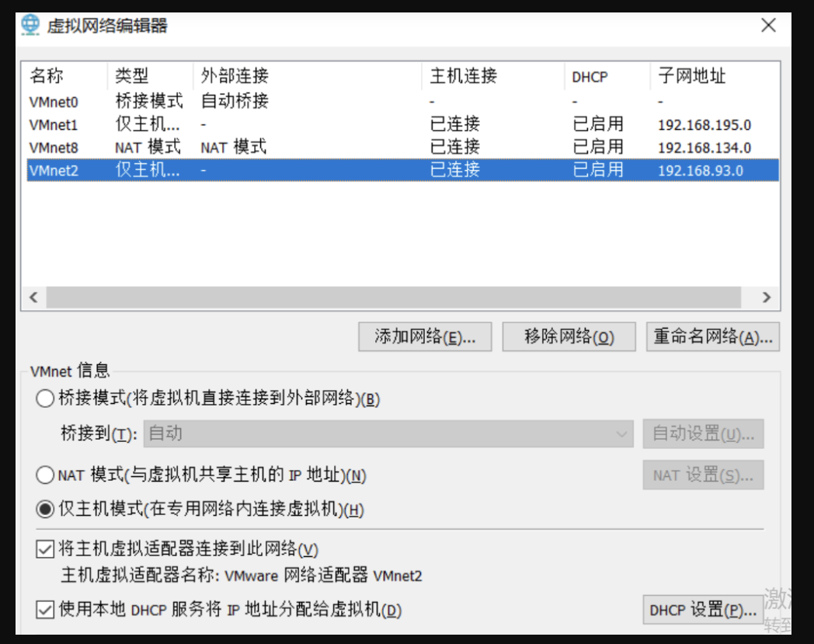Image resolution: width=814 pixels, height=644 pixels.
Task: Select the 仅主机模式 radio button
Action: [x=45, y=509]
